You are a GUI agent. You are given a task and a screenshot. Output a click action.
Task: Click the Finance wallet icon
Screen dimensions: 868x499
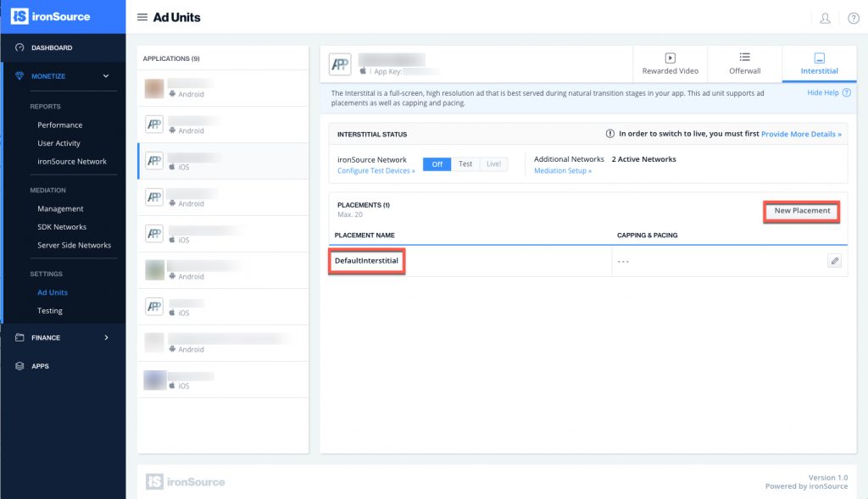pyautogui.click(x=20, y=337)
